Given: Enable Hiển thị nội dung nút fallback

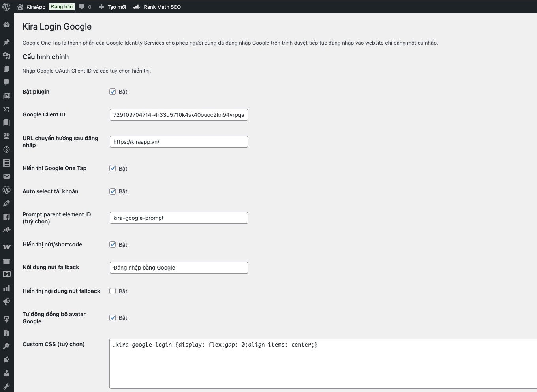Looking at the screenshot, I should pyautogui.click(x=113, y=291).
